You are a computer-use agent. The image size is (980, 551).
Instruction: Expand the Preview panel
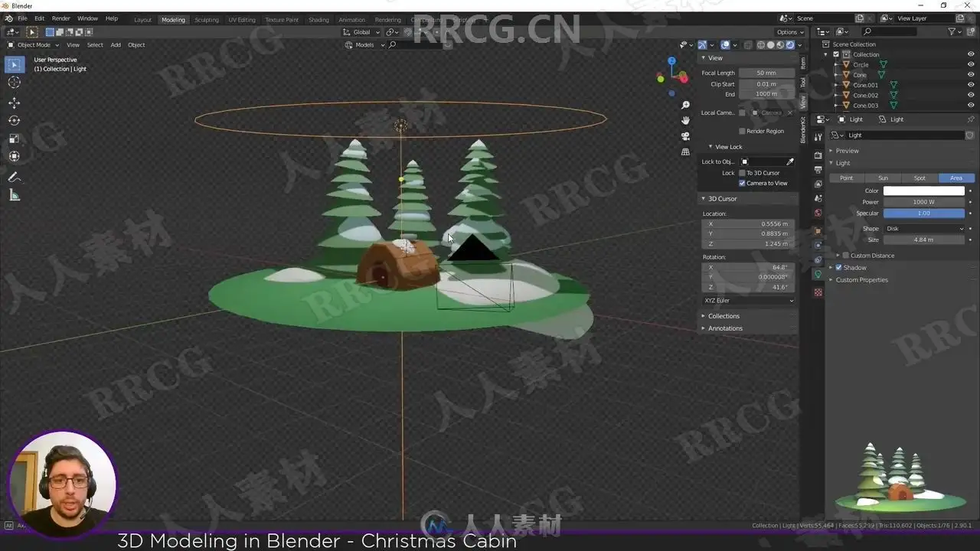coord(847,151)
